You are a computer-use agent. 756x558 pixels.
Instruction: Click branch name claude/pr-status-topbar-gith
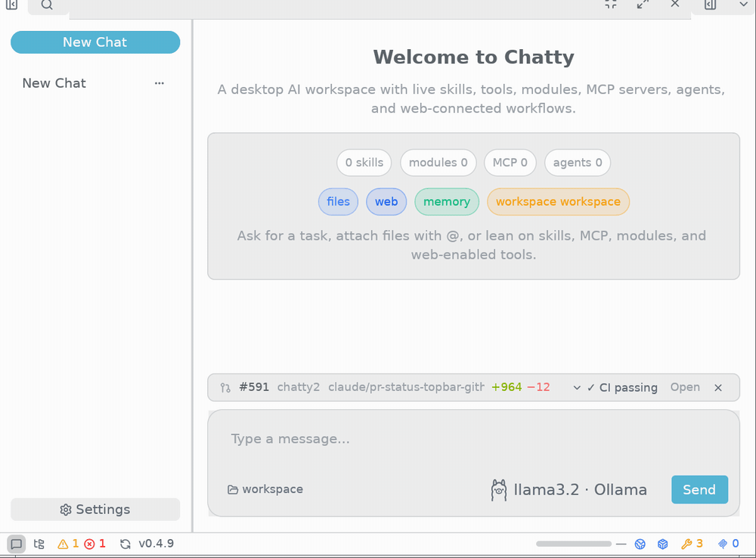point(406,387)
